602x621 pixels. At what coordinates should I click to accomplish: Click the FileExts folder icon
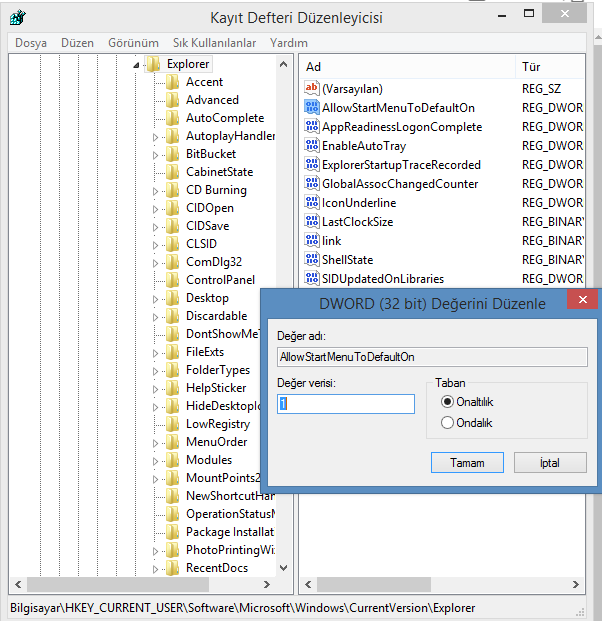pyautogui.click(x=172, y=352)
